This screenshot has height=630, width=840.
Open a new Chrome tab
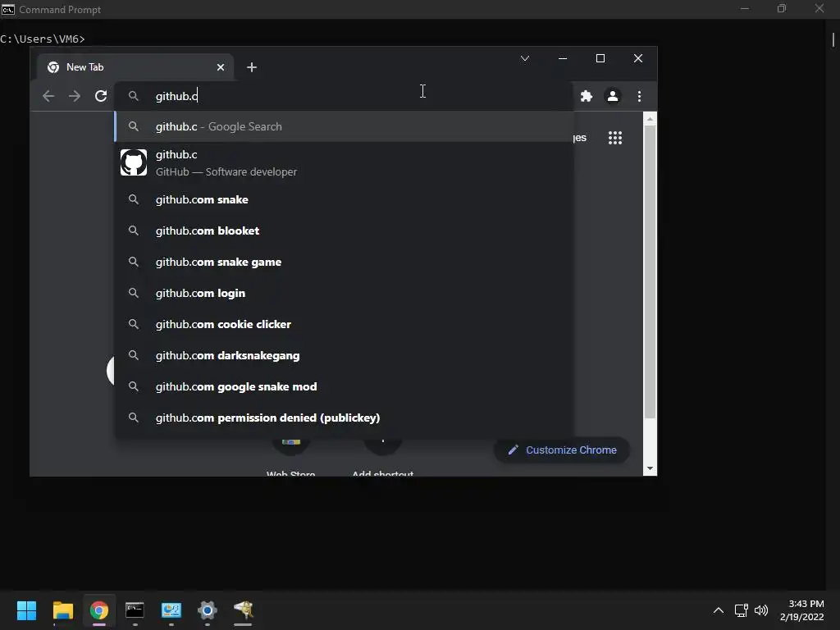point(251,67)
